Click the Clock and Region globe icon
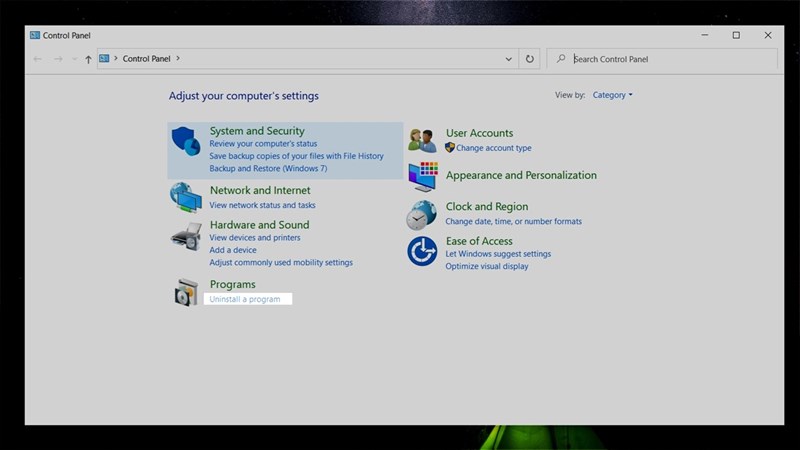The height and width of the screenshot is (450, 800). 421,215
